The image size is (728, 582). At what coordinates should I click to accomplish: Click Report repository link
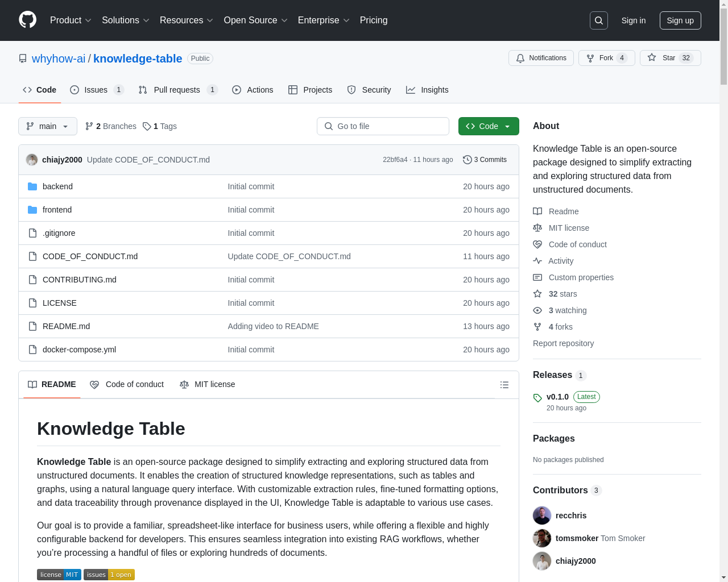pos(563,343)
